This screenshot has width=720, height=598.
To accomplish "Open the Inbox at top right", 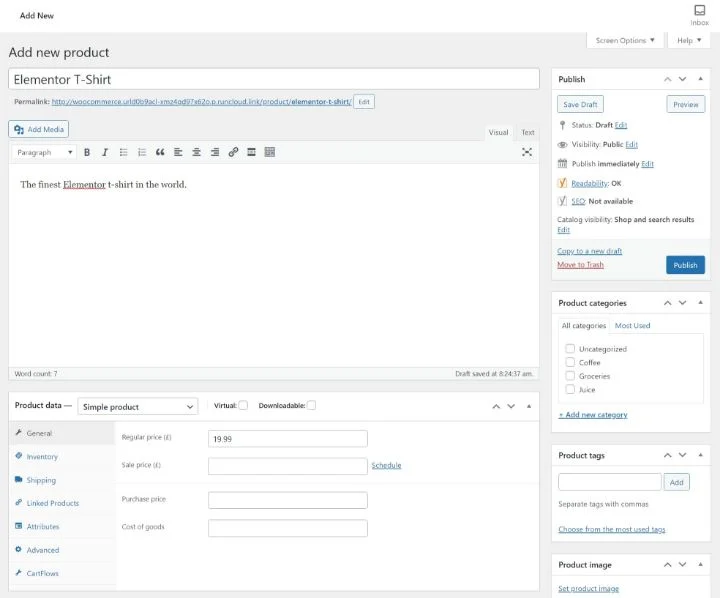I will [x=699, y=15].
